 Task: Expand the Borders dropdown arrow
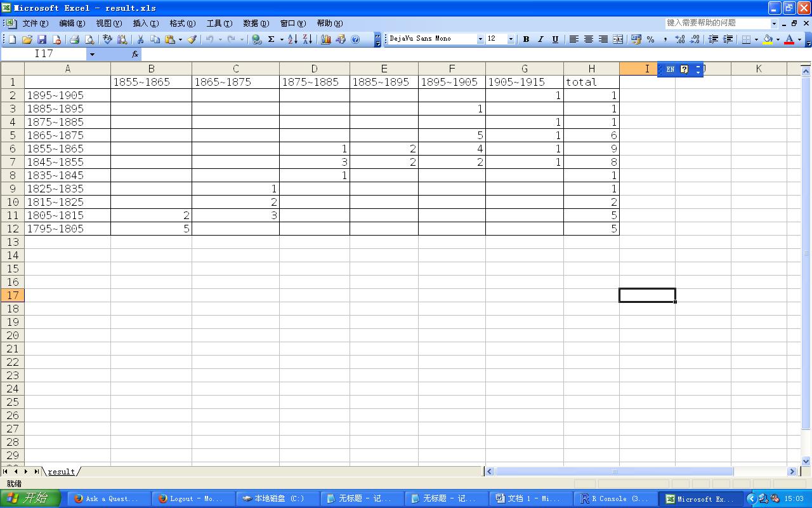(756, 39)
